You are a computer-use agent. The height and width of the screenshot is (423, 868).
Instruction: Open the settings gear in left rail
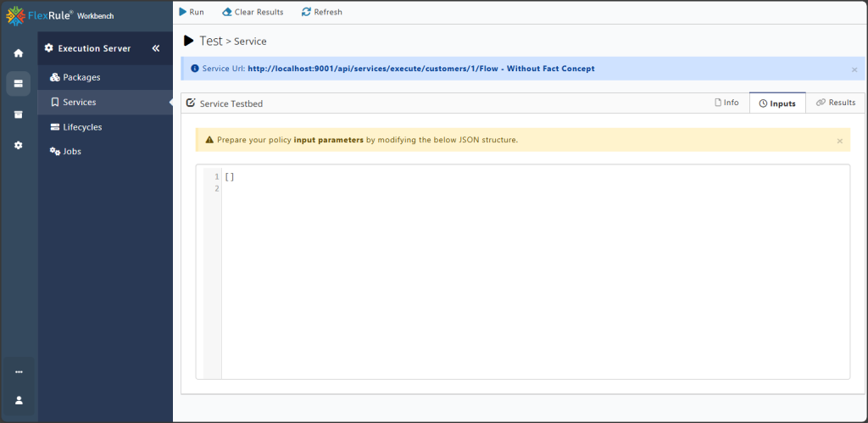(x=19, y=145)
